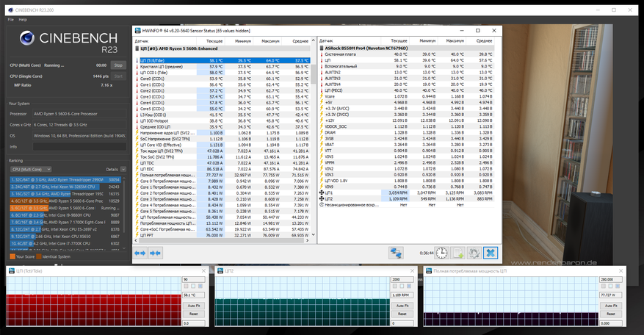Click Reset in the CPU power graph window
Screen dimensions: 644x335
tap(612, 314)
